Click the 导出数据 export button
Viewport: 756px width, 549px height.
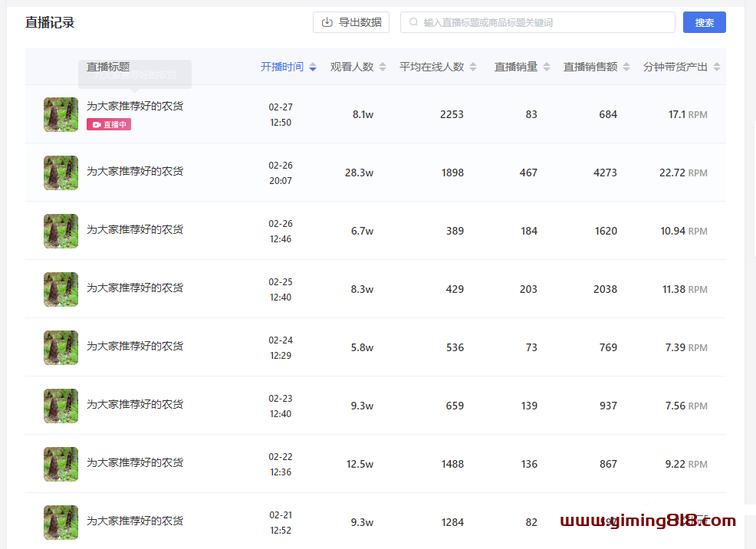[x=350, y=22]
